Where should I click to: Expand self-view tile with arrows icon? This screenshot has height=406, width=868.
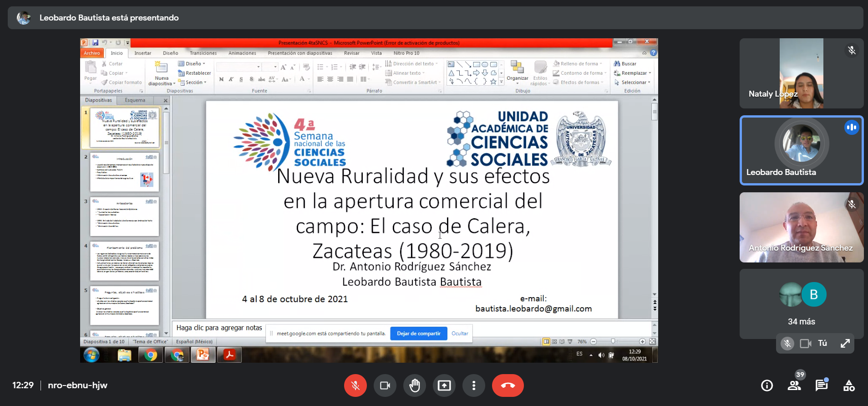coord(845,344)
